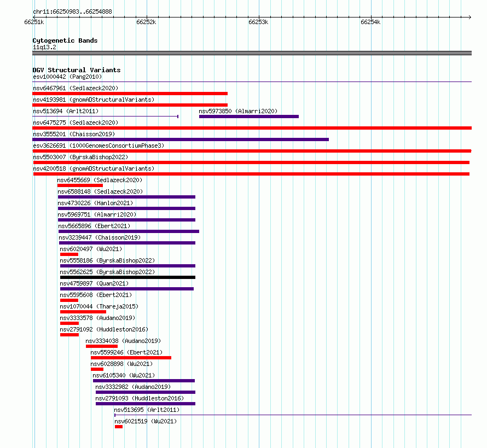
Task: Select the nsv5973850 (Almarri2020) purple bar
Action: pyautogui.click(x=249, y=117)
